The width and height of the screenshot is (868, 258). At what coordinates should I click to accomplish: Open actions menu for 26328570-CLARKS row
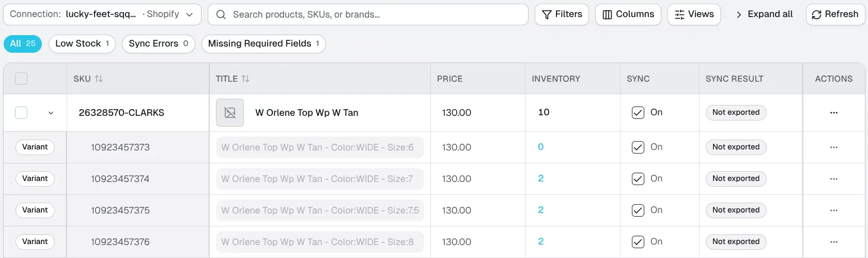click(x=833, y=113)
